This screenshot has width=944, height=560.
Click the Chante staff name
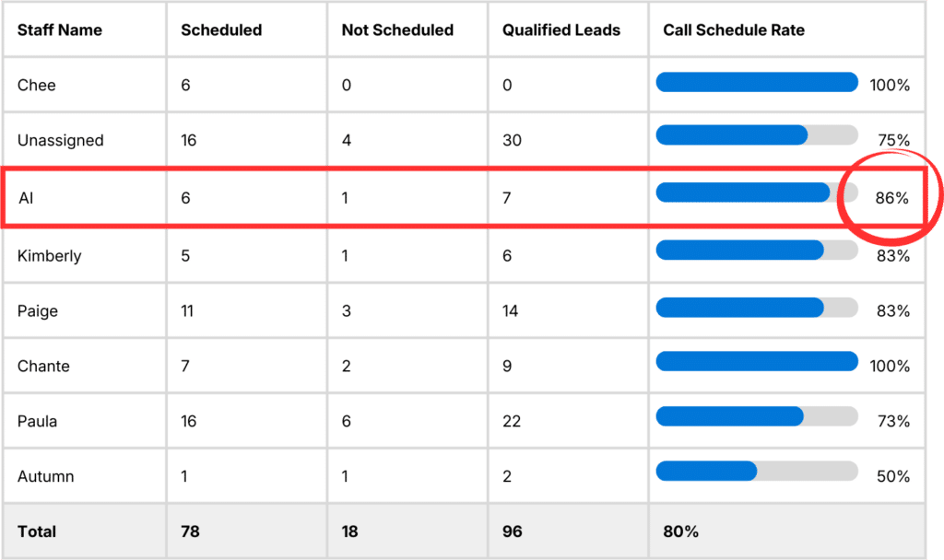[x=43, y=367]
